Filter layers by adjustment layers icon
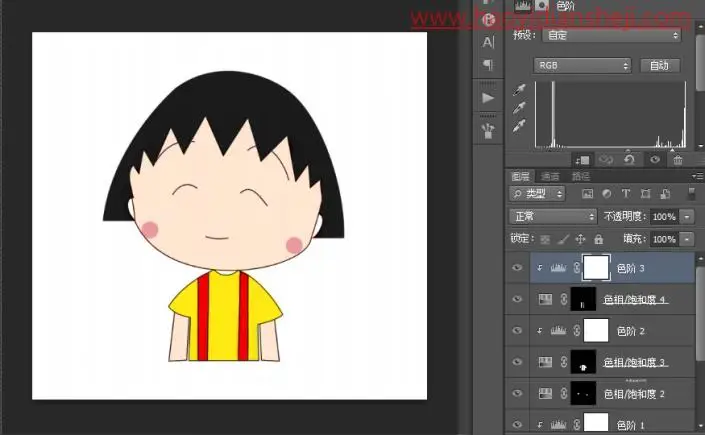 pos(607,194)
